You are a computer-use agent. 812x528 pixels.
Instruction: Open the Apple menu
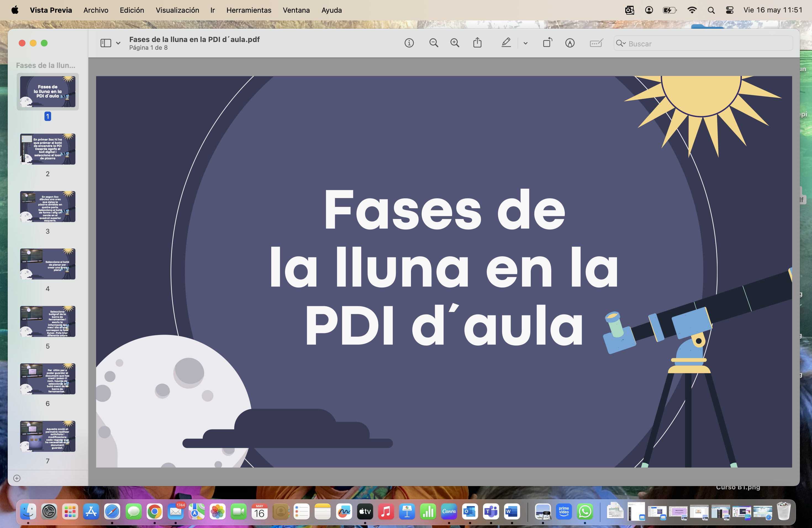pos(15,10)
